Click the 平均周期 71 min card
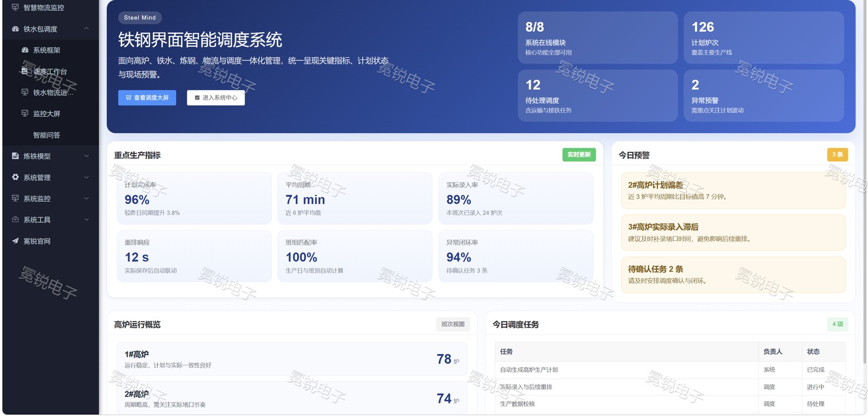Screen dimensions: 868x417 pos(355,198)
